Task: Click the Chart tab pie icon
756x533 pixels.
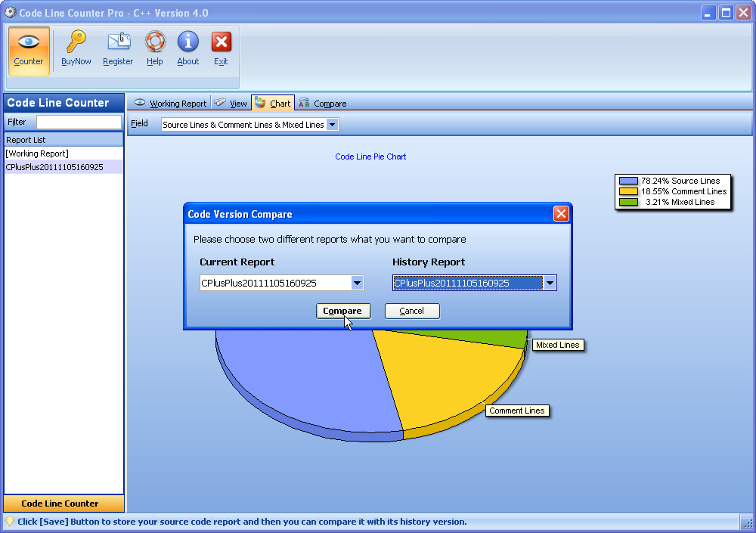Action: [x=260, y=102]
